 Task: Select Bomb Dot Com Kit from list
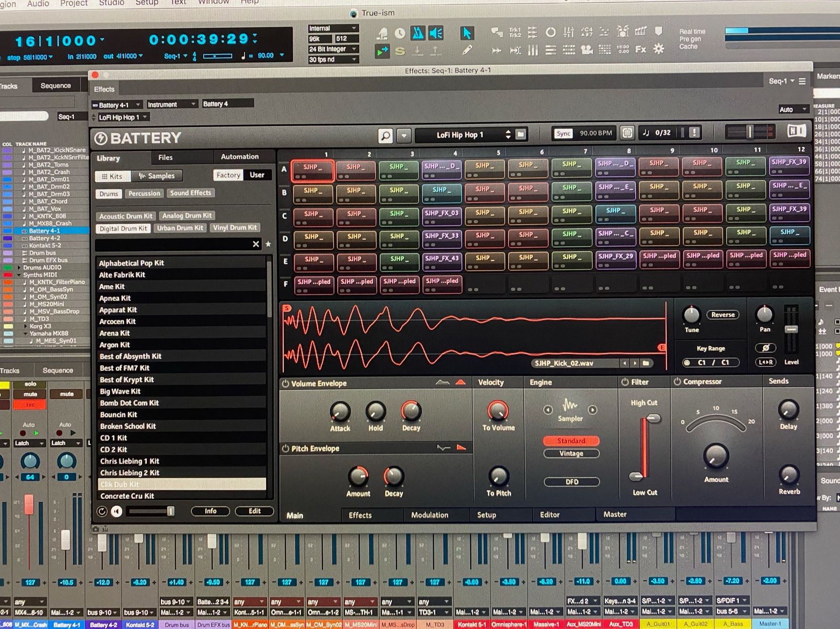point(129,403)
